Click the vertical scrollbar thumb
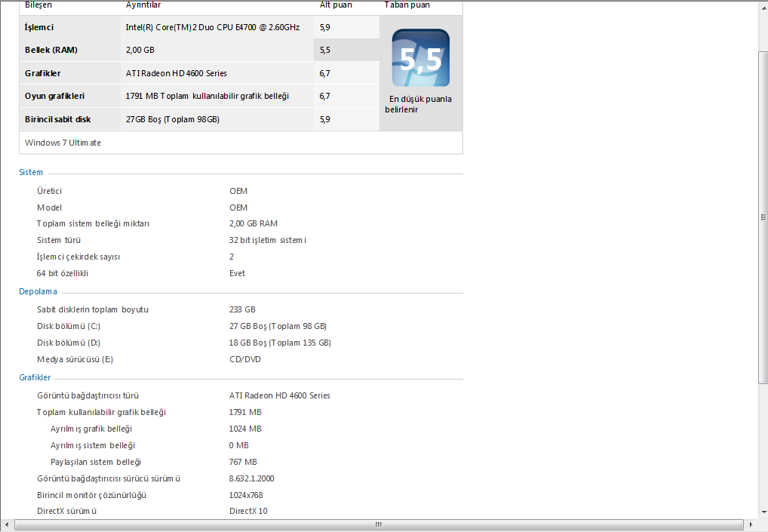 coord(763,217)
